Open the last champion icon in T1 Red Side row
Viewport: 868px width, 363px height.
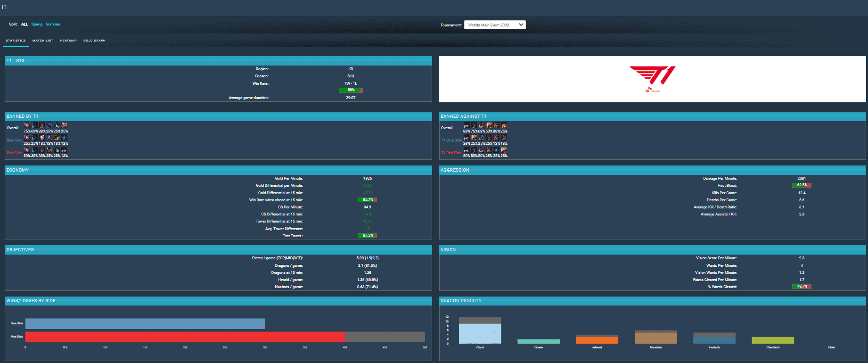pos(504,150)
